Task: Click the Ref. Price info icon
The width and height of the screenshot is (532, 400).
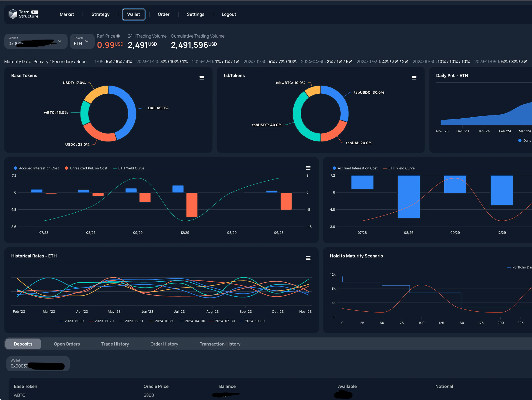Action: point(118,36)
